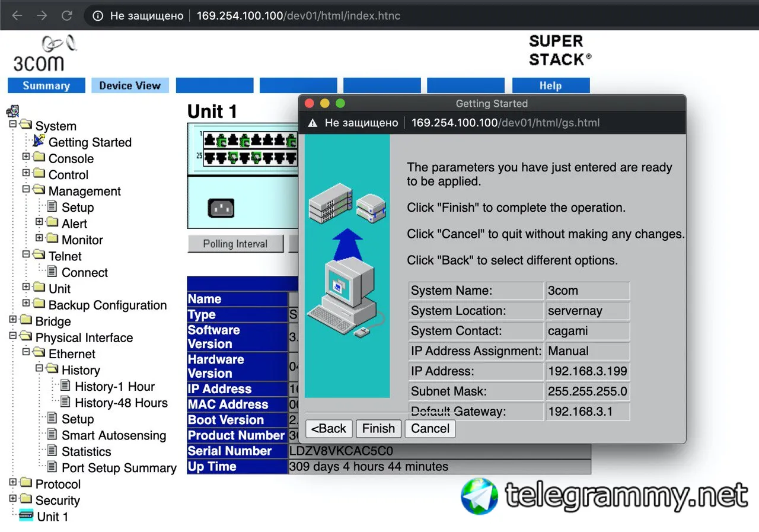Select Getting Started in the tree
Screen dimensions: 759x532
tap(90, 142)
